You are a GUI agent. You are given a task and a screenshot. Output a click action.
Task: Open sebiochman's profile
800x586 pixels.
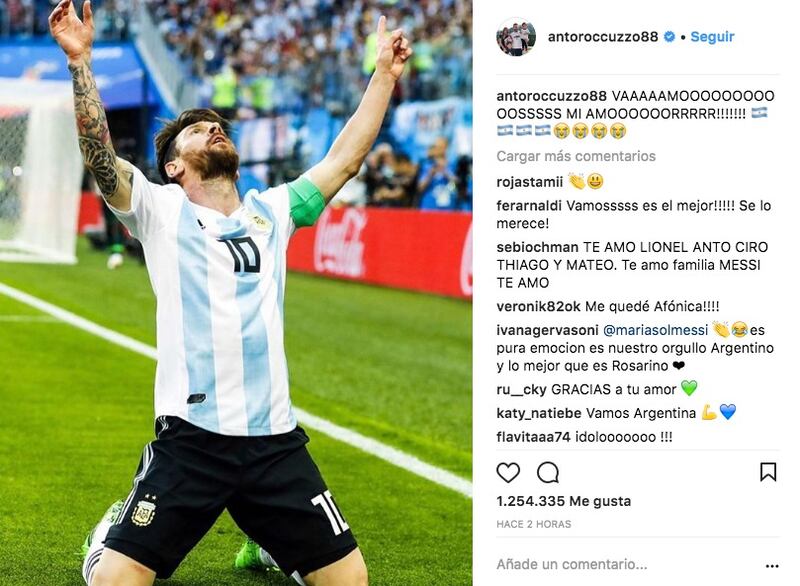[537, 247]
